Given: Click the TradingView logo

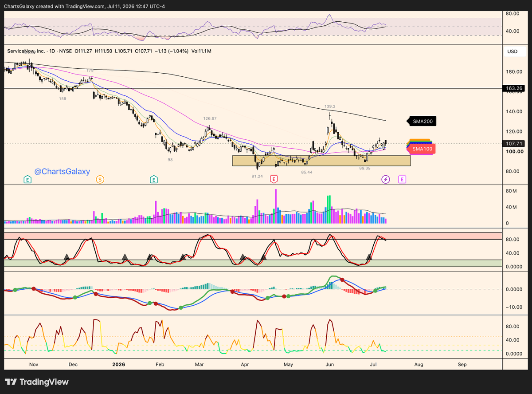Looking at the screenshot, I should click(37, 382).
